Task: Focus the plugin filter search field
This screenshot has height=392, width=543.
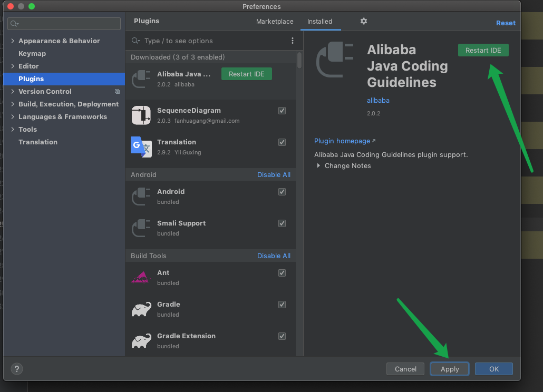Action: tap(210, 41)
